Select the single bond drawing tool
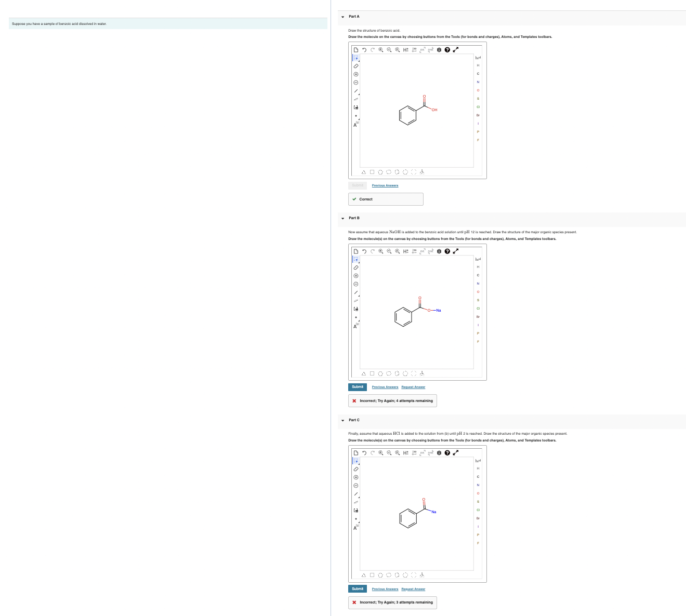 (x=356, y=90)
